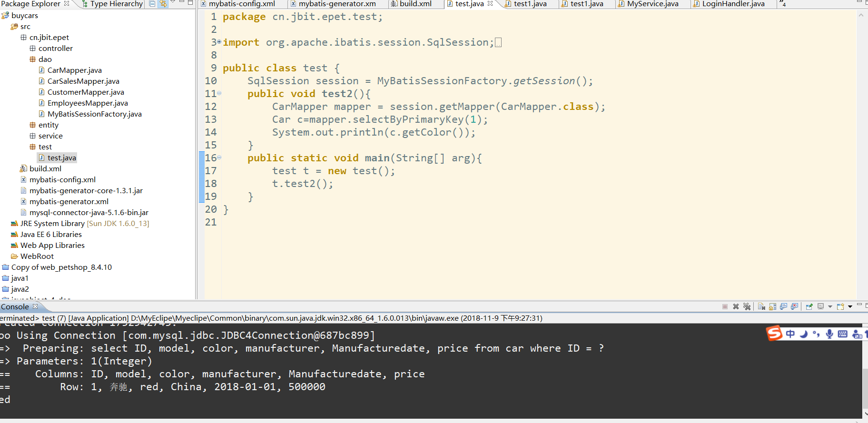Click Sogou moon half-width toggle icon
The width and height of the screenshot is (868, 423).
point(804,334)
